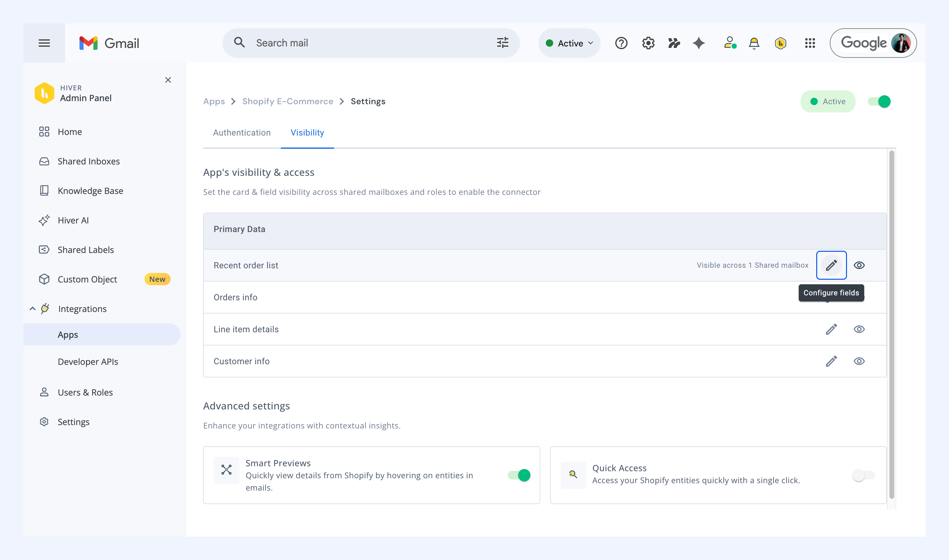
Task: Click the green Active status badge
Action: pos(828,101)
